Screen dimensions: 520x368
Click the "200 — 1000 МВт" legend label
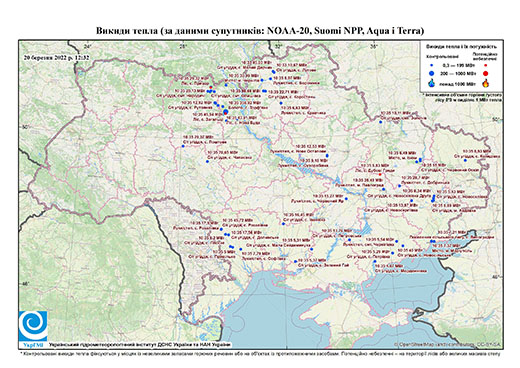pos(458,73)
